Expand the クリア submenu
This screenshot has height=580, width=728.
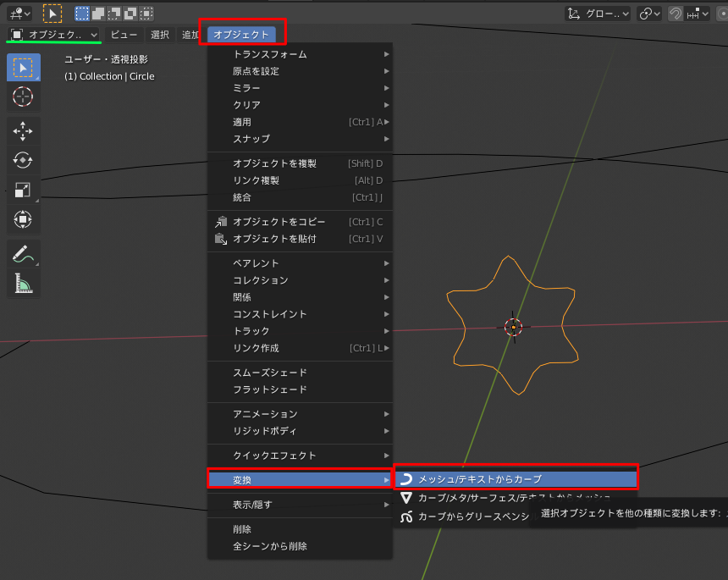[300, 105]
